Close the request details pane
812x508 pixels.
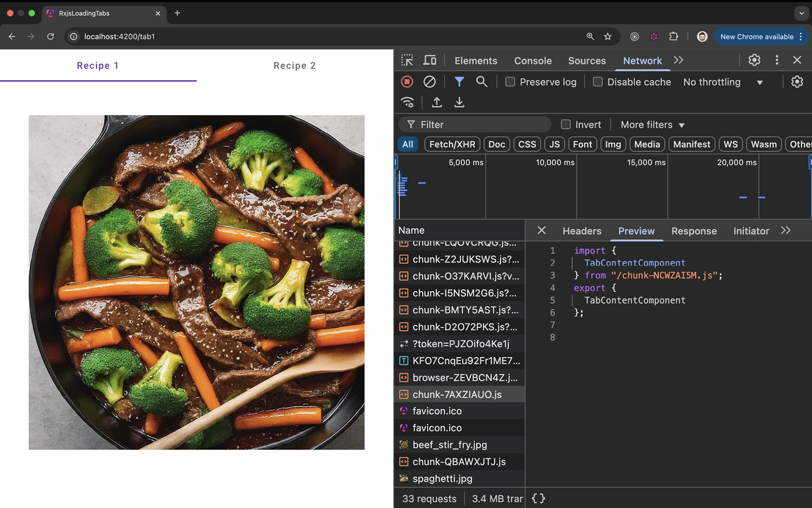(541, 231)
